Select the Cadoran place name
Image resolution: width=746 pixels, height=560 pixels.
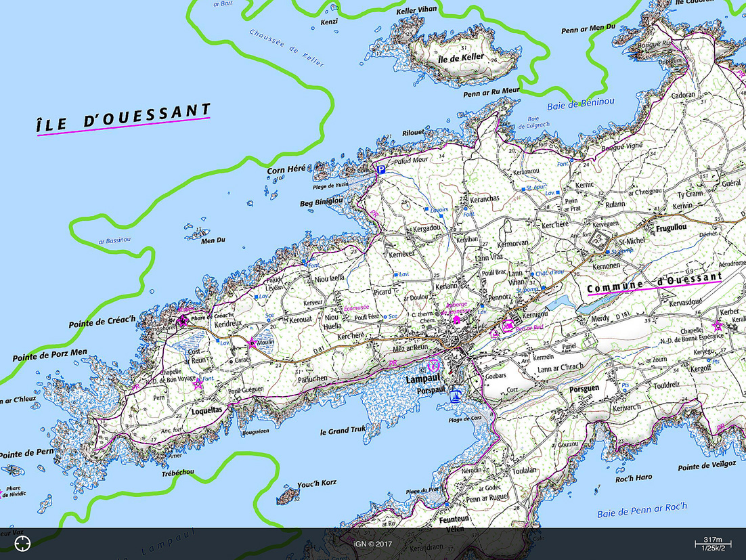tap(683, 95)
